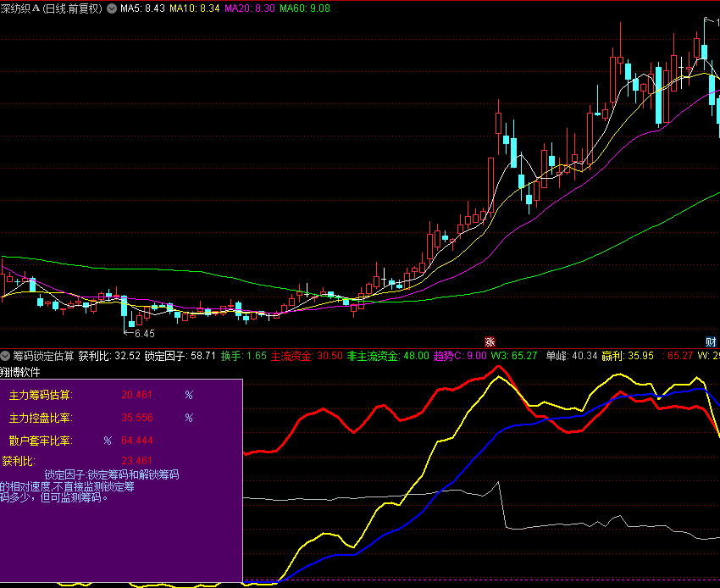This screenshot has width=720, height=588.
Task: Click the magenta 趋势C: 9.00 value
Action: (460, 356)
